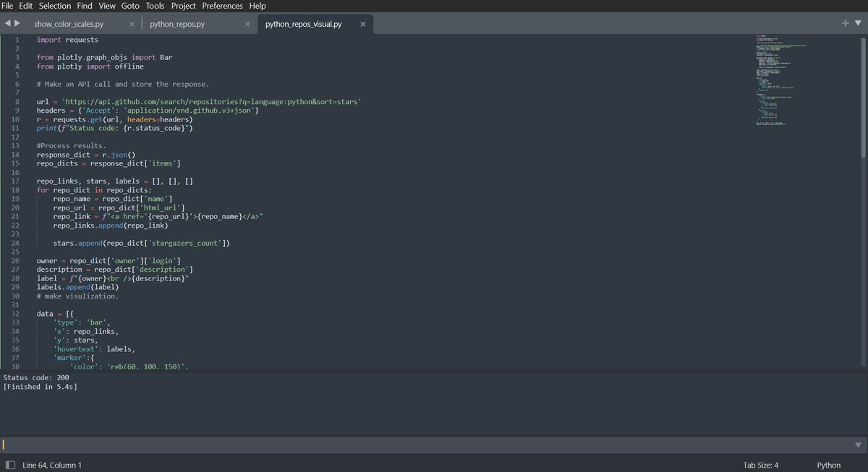Viewport: 868px width, 472px height.
Task: Open the Find menu
Action: coord(85,5)
